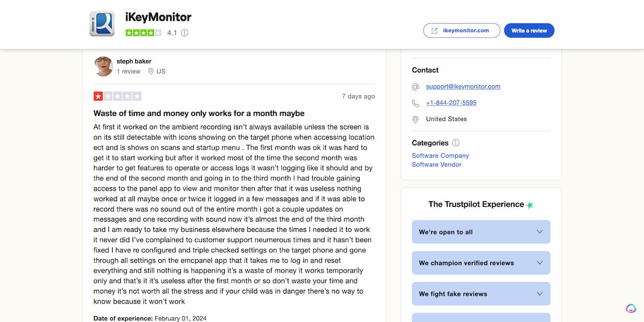644x322 pixels.
Task: Click steph baker's profile photo
Action: [x=104, y=66]
